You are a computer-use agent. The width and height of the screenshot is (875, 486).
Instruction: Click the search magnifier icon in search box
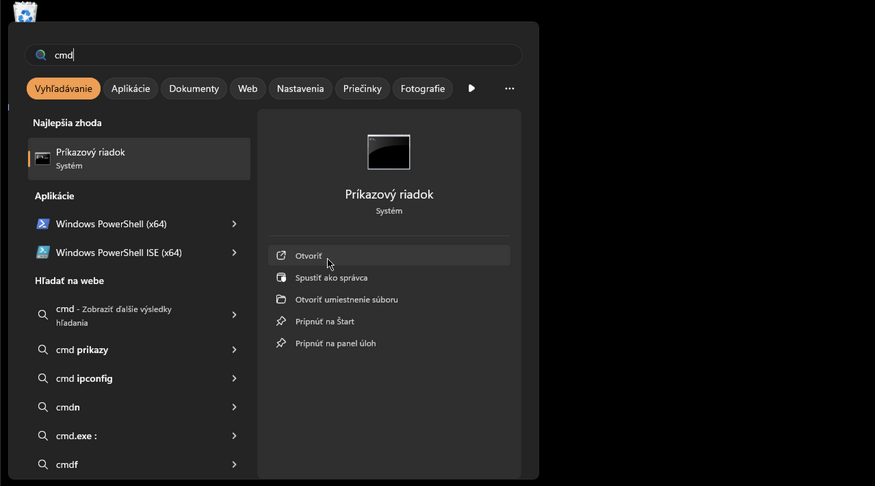click(41, 55)
